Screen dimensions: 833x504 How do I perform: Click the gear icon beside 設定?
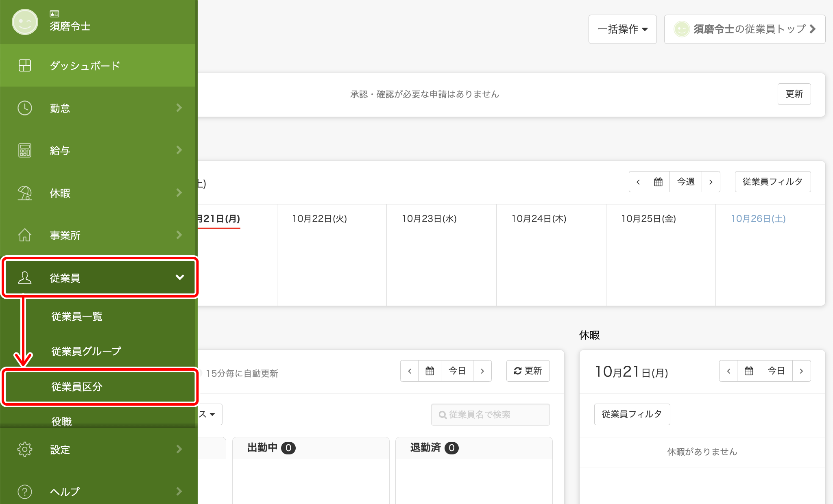[x=25, y=449]
